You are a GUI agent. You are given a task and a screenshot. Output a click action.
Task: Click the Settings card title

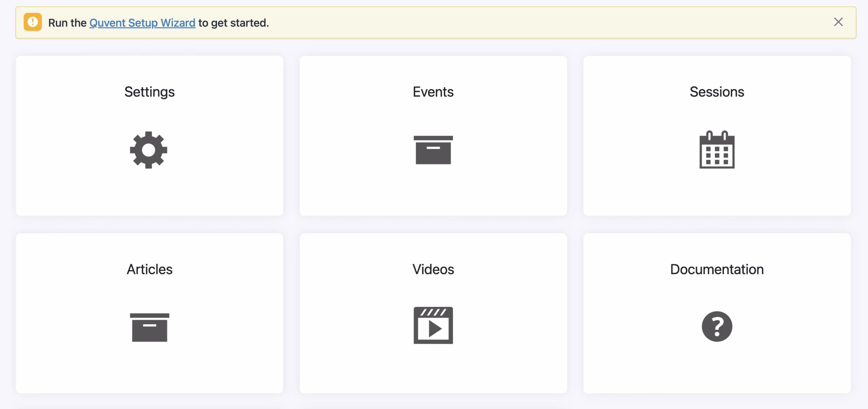pyautogui.click(x=149, y=92)
